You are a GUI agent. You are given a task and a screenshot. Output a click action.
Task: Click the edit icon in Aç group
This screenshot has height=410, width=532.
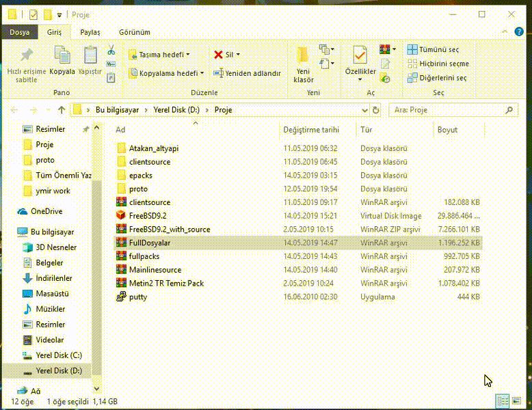(x=385, y=64)
